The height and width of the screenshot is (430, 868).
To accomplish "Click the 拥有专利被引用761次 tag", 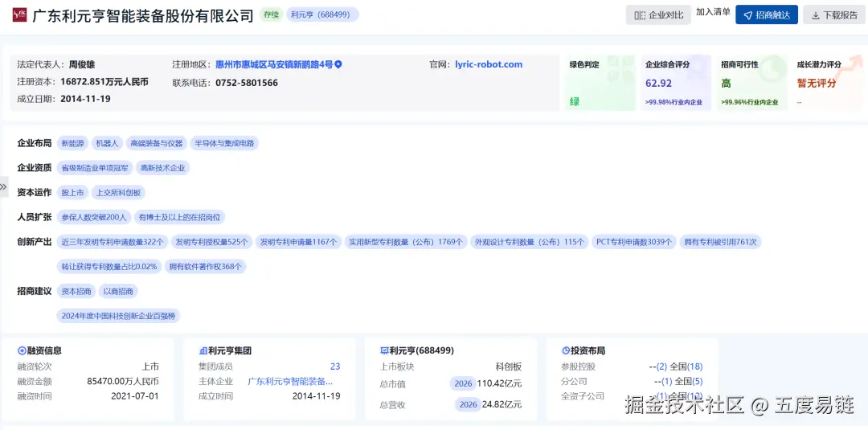I will (x=720, y=242).
